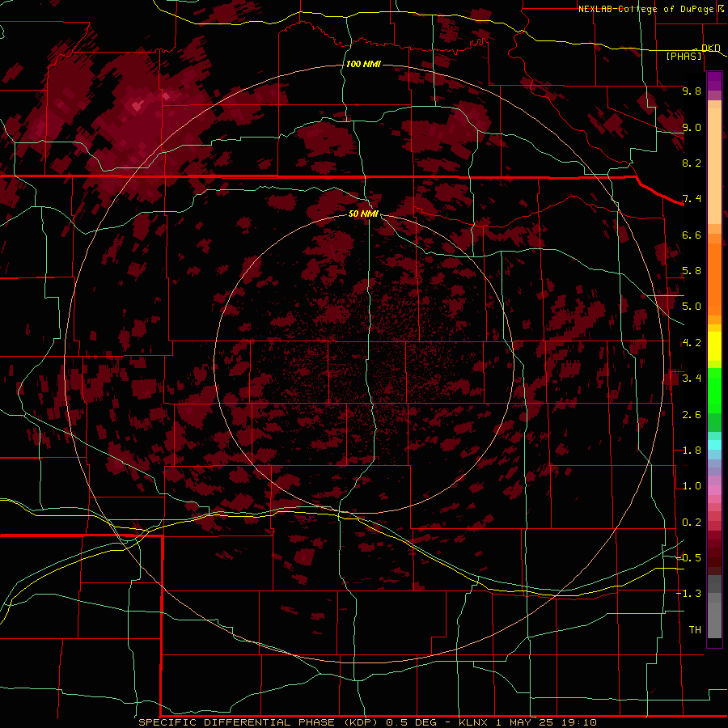The width and height of the screenshot is (728, 728).
Task: Click the 1.8 scale value
Action: click(692, 451)
